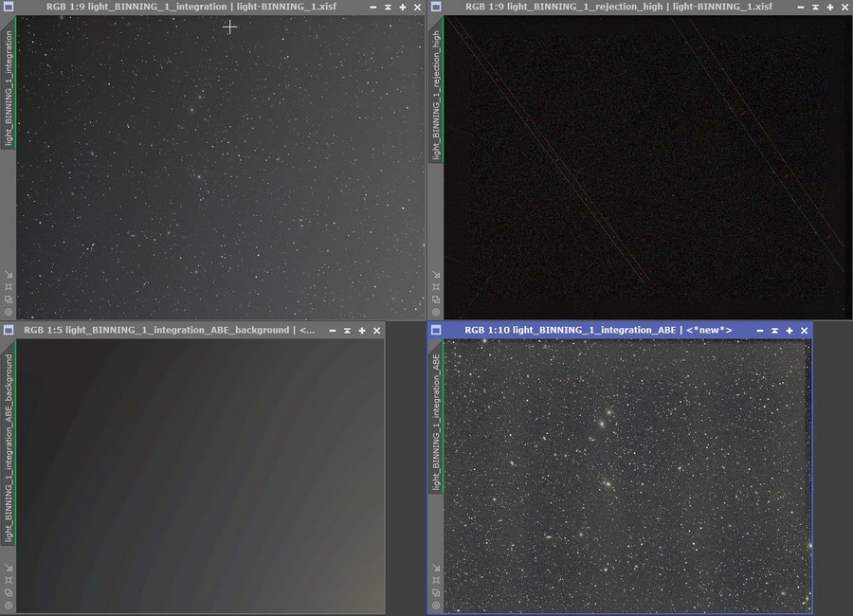The width and height of the screenshot is (853, 616).
Task: Click inside the rejection_high image canvas
Action: click(644, 171)
